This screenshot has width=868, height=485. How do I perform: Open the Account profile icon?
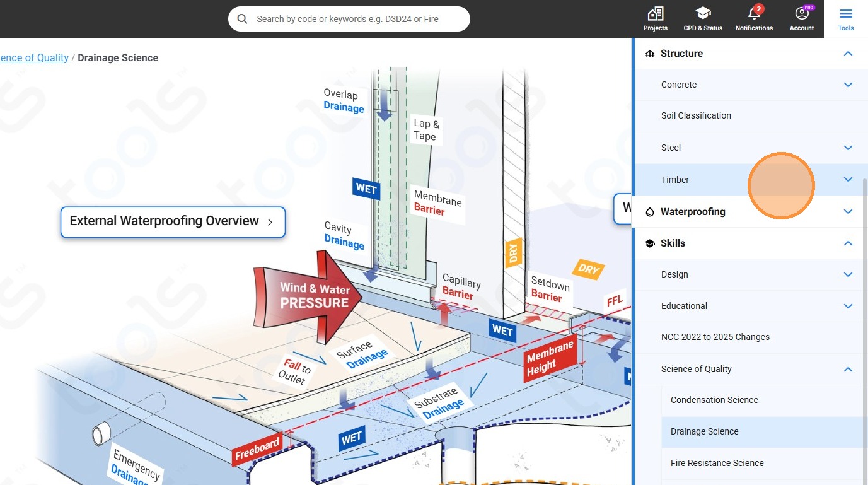point(802,19)
